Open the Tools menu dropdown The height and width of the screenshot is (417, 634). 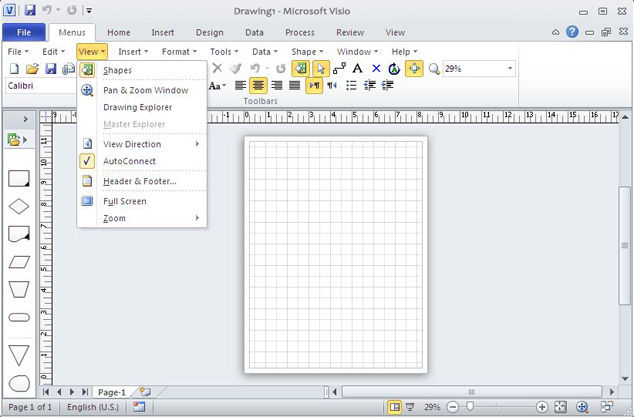coord(224,52)
